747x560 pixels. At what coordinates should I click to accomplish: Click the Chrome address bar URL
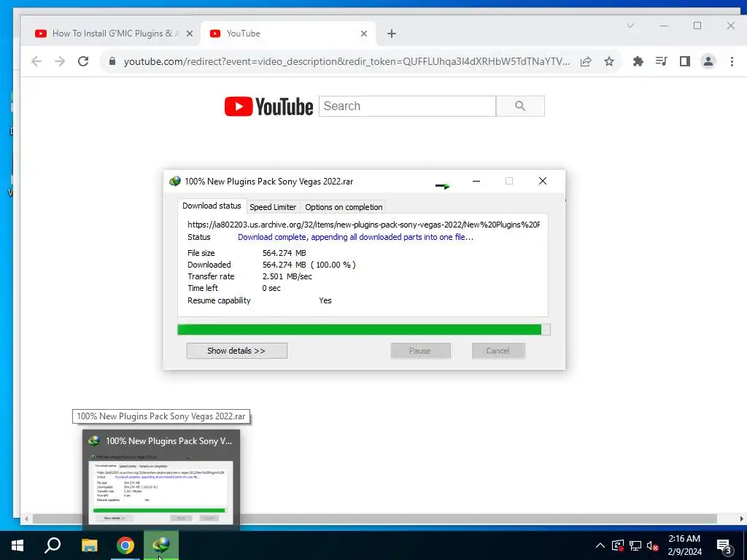pos(347,61)
